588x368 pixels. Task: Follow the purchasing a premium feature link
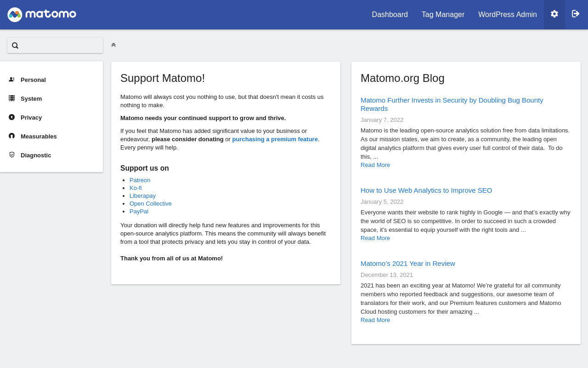(275, 139)
